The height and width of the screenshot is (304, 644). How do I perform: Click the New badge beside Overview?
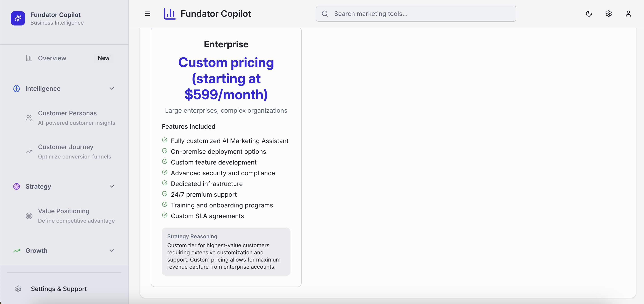[x=104, y=58]
